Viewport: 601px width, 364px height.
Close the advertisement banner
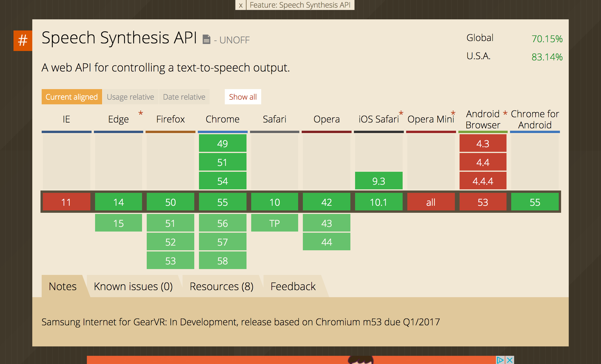point(510,360)
